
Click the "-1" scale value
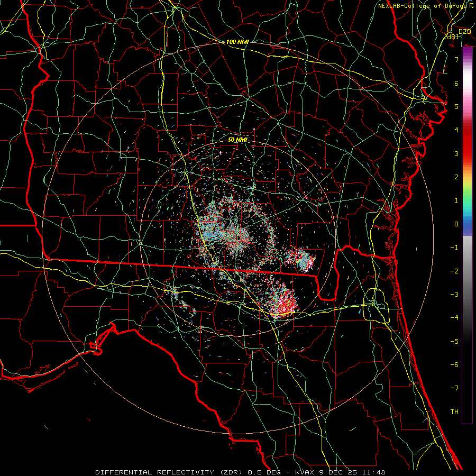coord(454,248)
